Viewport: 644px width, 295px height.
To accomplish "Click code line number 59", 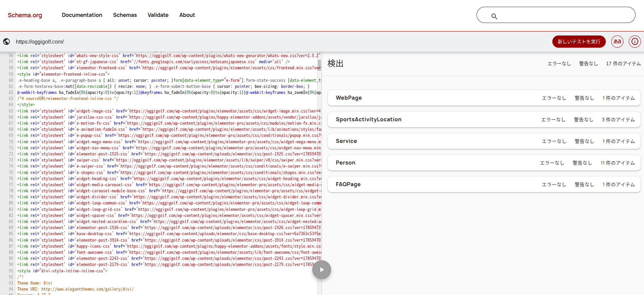I will click(11, 74).
